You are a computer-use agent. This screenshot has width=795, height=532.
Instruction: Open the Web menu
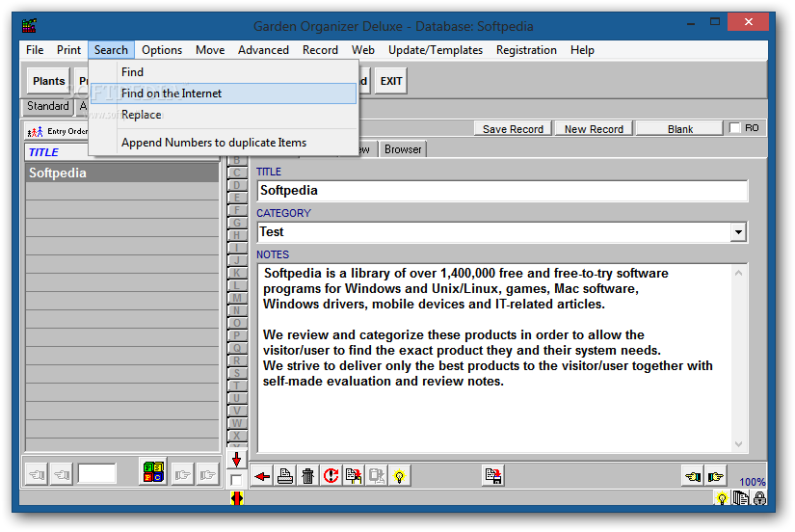click(x=363, y=50)
